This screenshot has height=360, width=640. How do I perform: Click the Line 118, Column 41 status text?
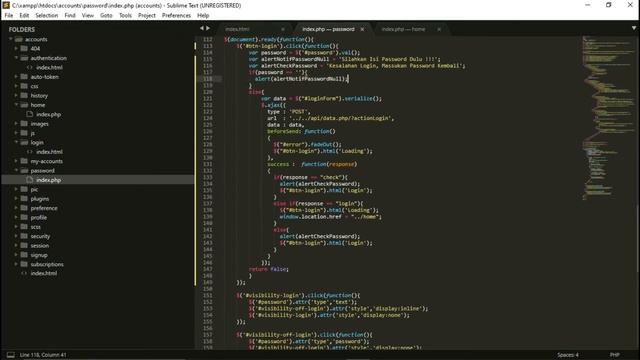(x=43, y=355)
